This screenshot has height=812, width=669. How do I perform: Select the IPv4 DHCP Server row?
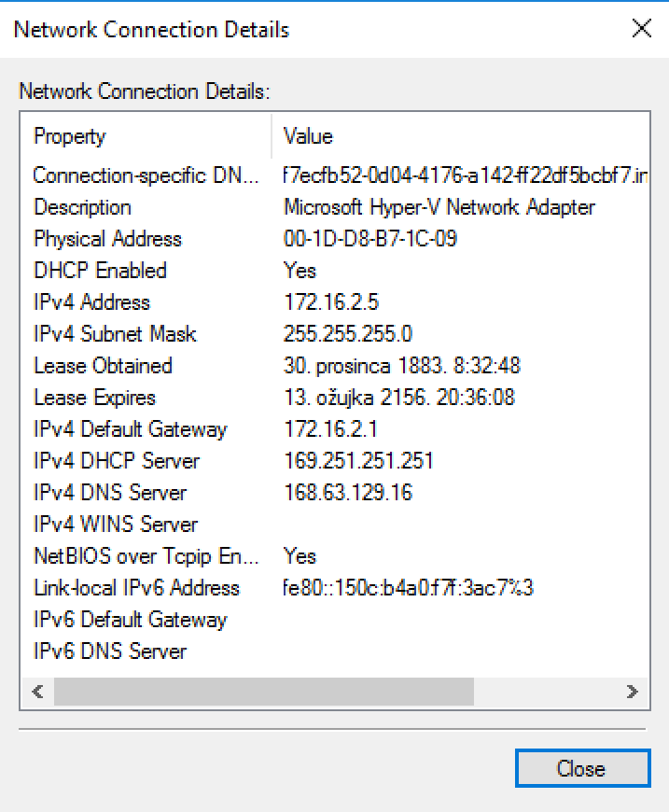[335, 461]
